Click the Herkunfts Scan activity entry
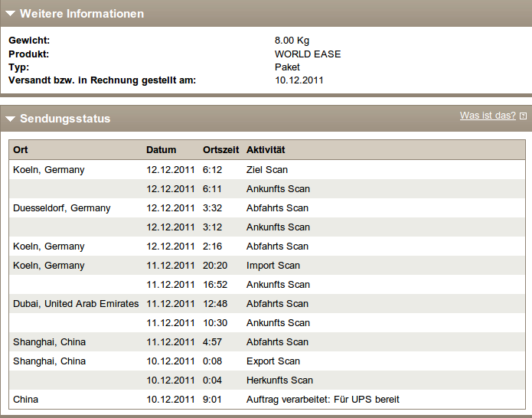The height and width of the screenshot is (418, 532). pyautogui.click(x=279, y=380)
